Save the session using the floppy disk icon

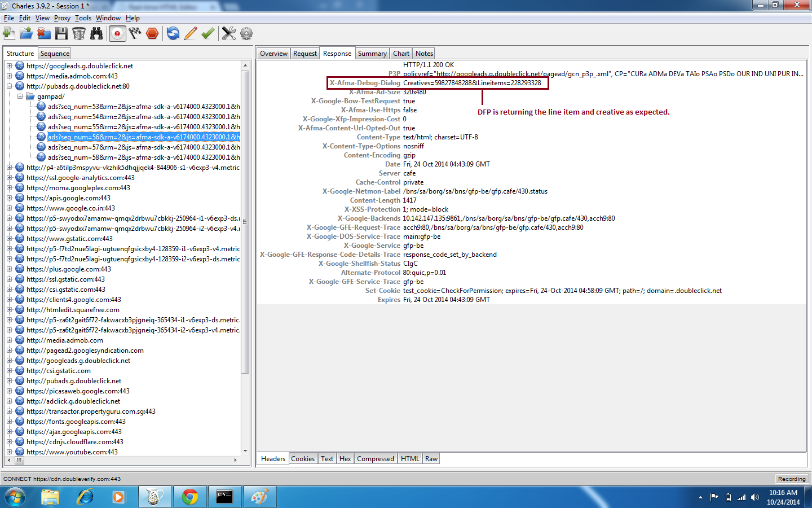click(x=61, y=33)
